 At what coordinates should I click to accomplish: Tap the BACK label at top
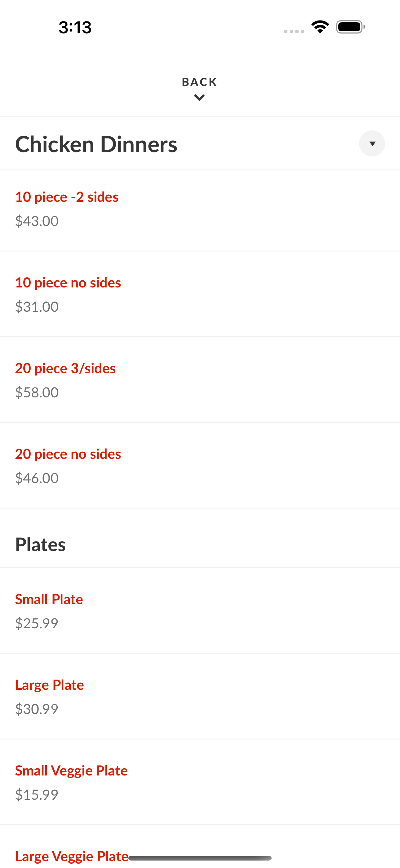pos(200,82)
